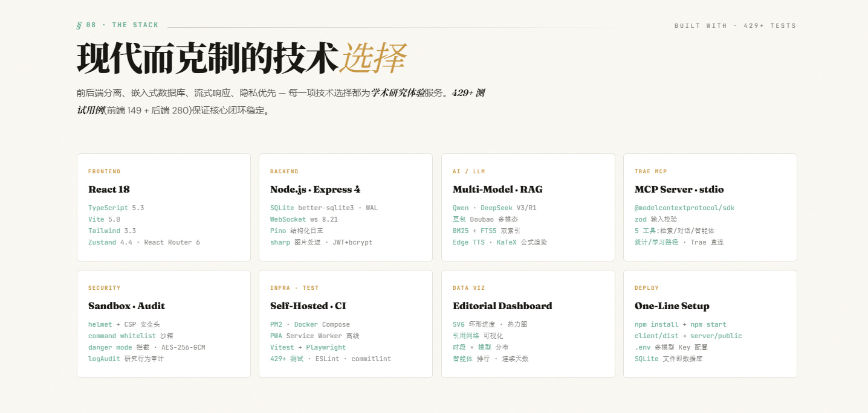The image size is (868, 413).
Task: Click the 'Tailwind 3.3' line
Action: pos(112,231)
